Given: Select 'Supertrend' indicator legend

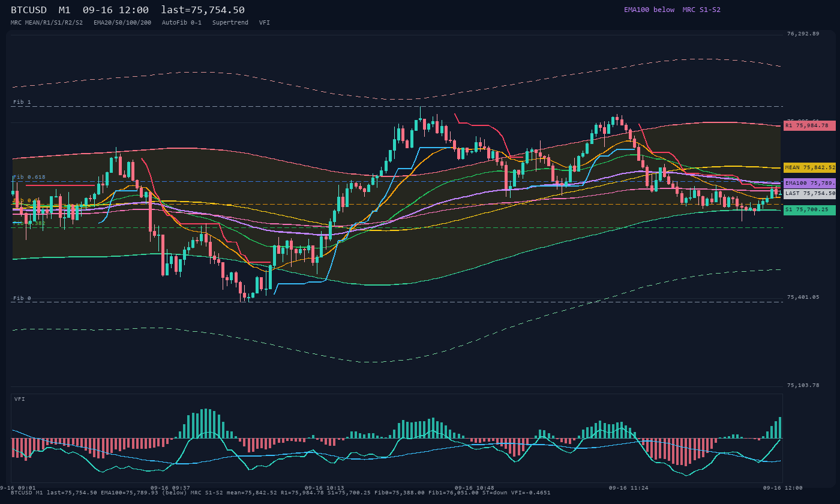Looking at the screenshot, I should tap(230, 22).
